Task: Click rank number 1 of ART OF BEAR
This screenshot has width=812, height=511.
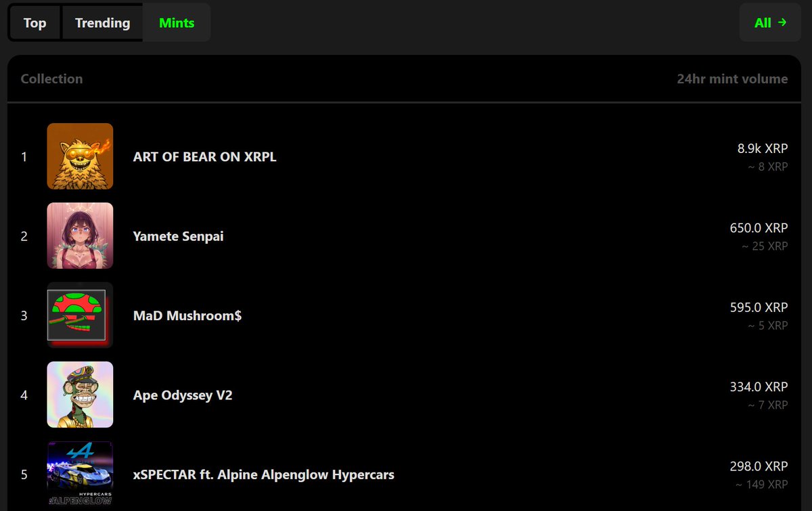Action: point(24,157)
